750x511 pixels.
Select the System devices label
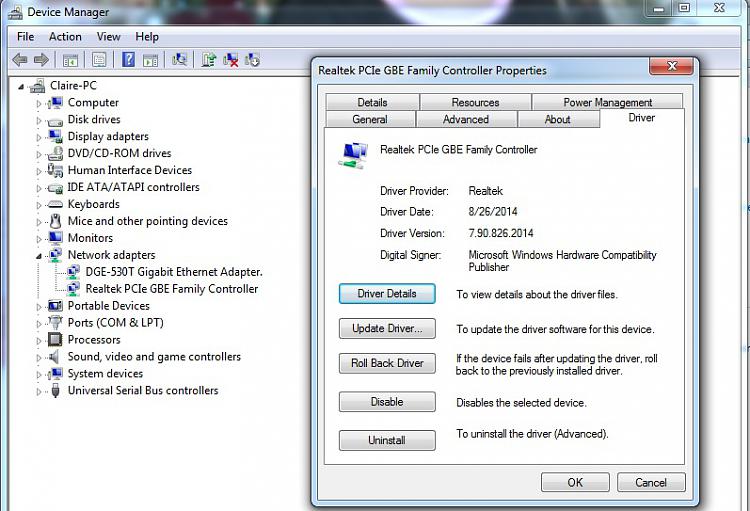tap(105, 374)
